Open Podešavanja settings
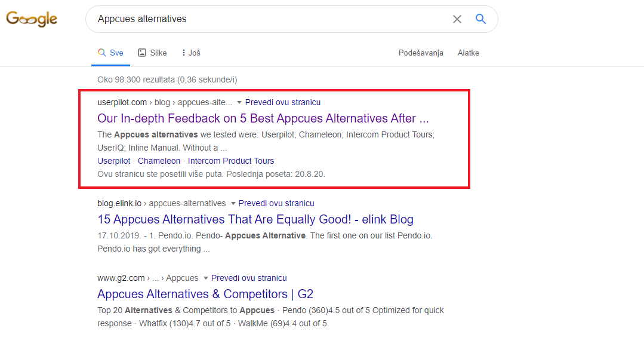This screenshot has width=644, height=340. tap(421, 53)
